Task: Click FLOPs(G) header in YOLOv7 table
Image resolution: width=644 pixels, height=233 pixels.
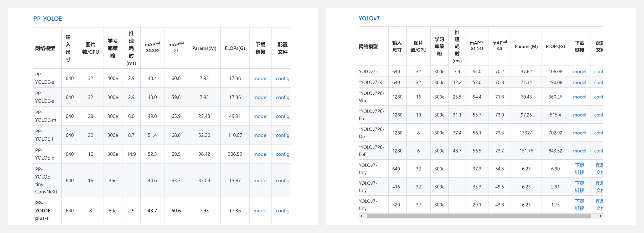Action: (x=555, y=47)
